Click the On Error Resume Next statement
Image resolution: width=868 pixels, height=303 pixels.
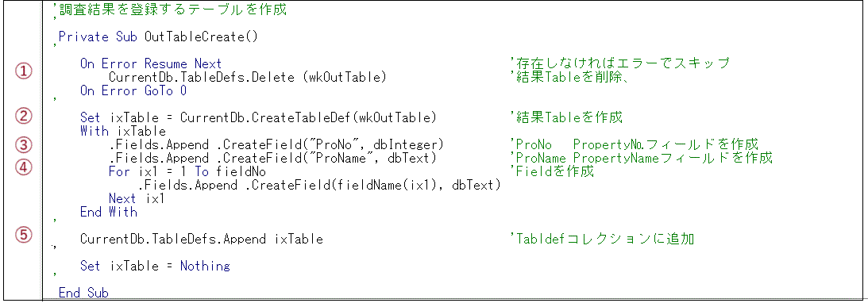click(x=151, y=63)
